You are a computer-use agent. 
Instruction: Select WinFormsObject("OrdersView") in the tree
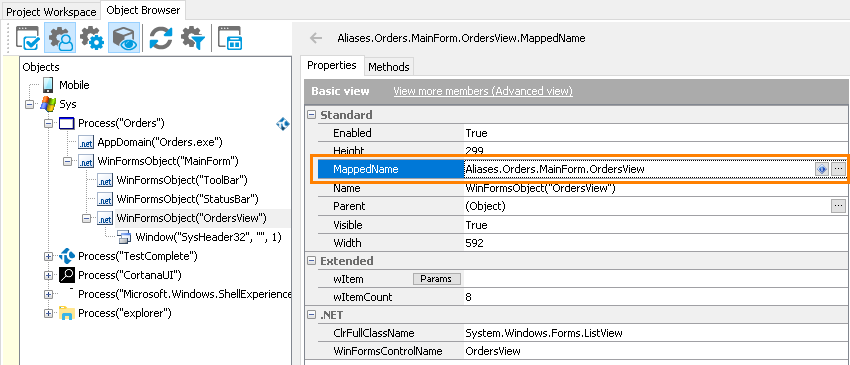[191, 218]
